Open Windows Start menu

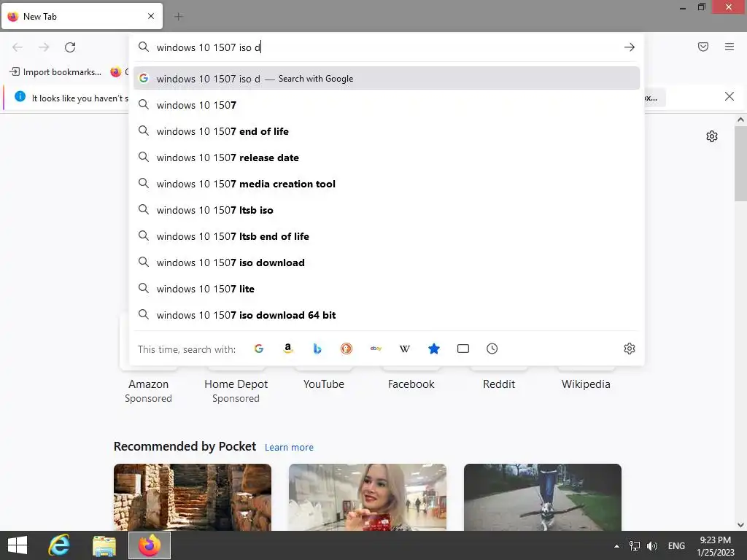point(18,545)
